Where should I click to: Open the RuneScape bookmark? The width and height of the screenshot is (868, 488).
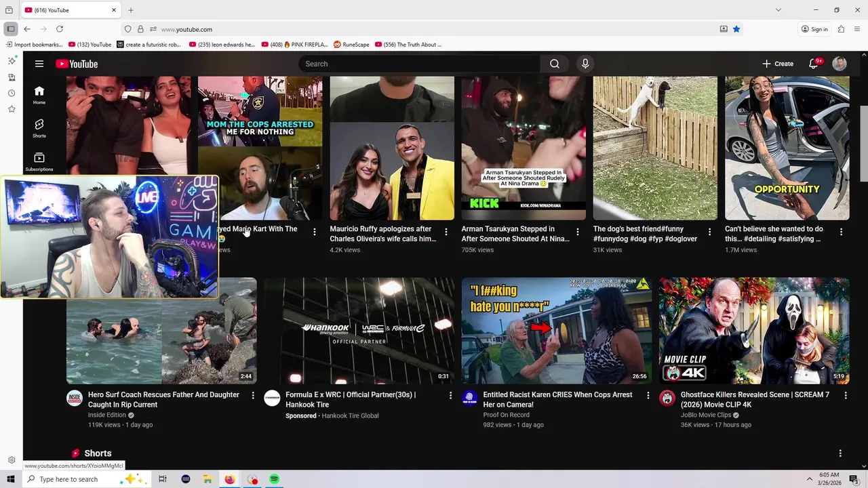[351, 45]
